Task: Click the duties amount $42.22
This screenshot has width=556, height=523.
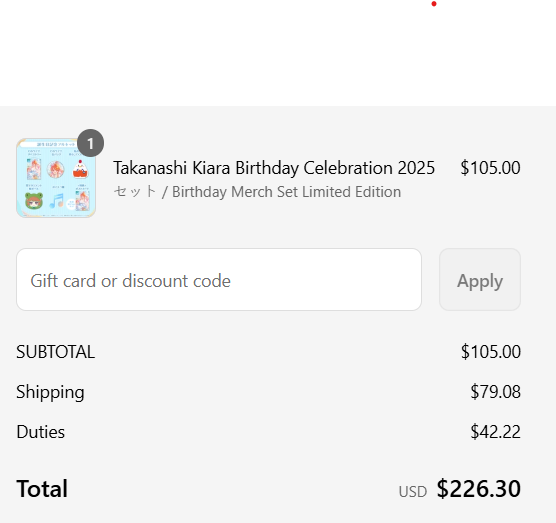Action: [495, 432]
